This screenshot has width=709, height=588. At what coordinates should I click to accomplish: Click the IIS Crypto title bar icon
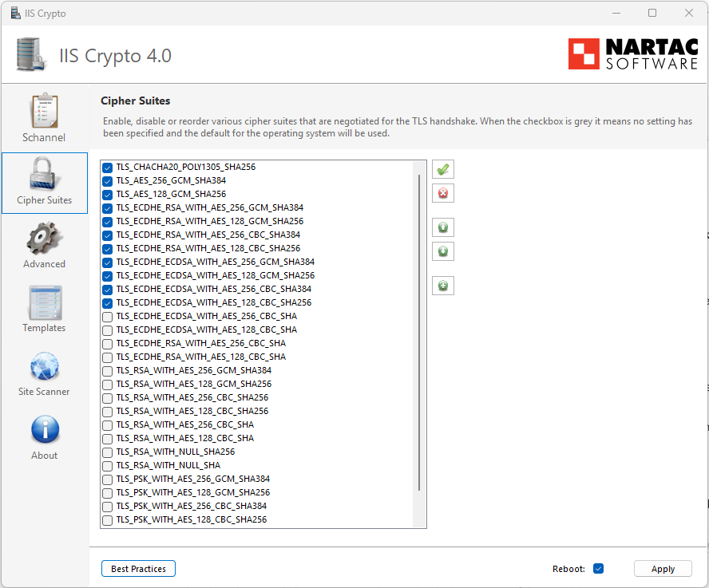(x=15, y=13)
